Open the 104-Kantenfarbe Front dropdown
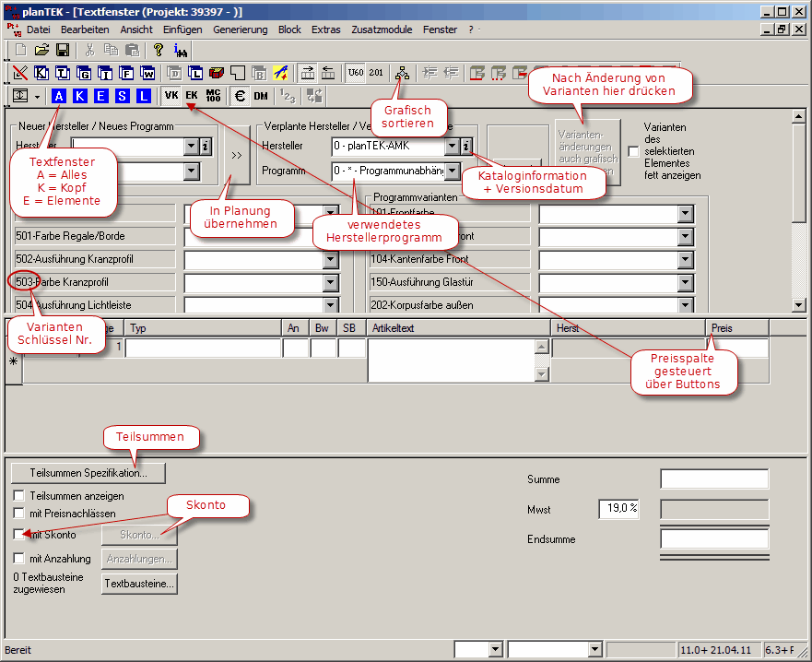Viewport: 812px width, 662px height. (x=684, y=260)
